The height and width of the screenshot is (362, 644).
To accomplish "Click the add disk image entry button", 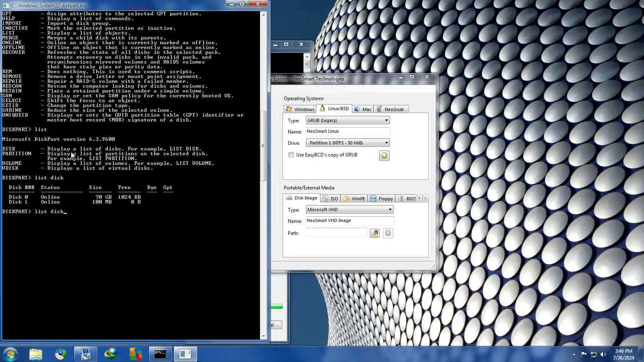I will [x=388, y=233].
